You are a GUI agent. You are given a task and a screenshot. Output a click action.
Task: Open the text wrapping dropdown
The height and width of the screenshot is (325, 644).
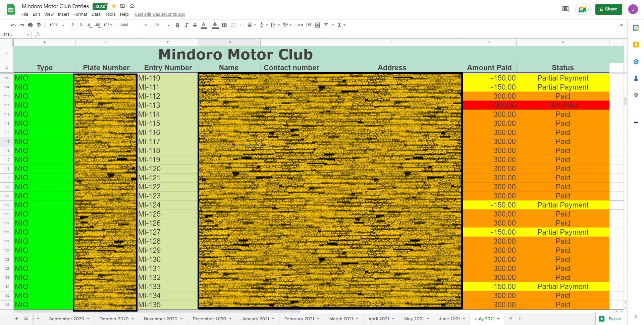click(x=275, y=25)
